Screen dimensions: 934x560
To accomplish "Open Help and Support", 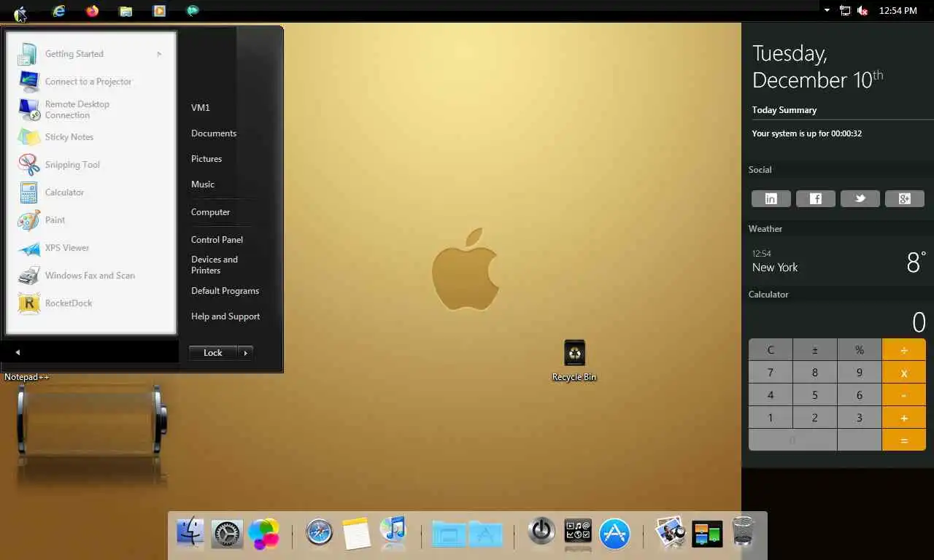I will tap(225, 316).
